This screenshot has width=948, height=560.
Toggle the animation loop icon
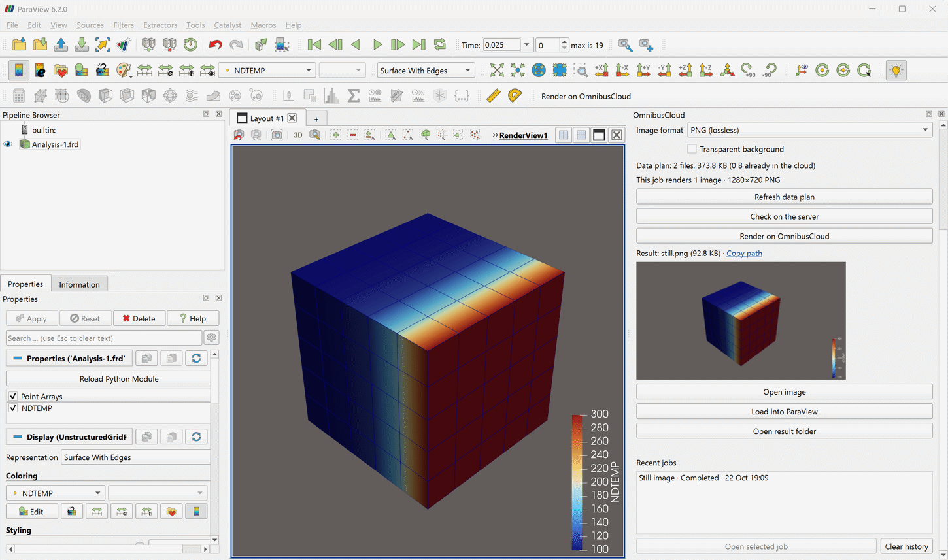(x=440, y=44)
